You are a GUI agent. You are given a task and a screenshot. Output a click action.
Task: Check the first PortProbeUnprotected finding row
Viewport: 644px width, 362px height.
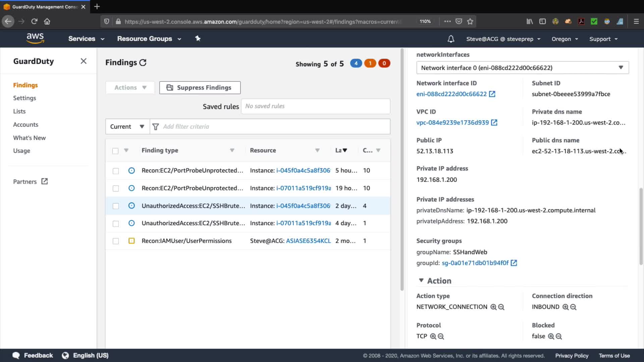click(x=116, y=171)
